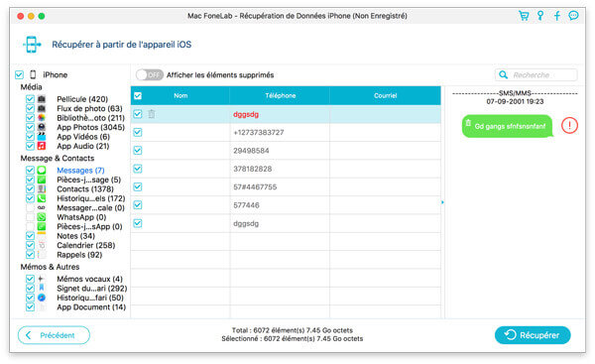Click the Pellicule camera icon
This screenshot has height=364, width=595.
(x=42, y=99)
